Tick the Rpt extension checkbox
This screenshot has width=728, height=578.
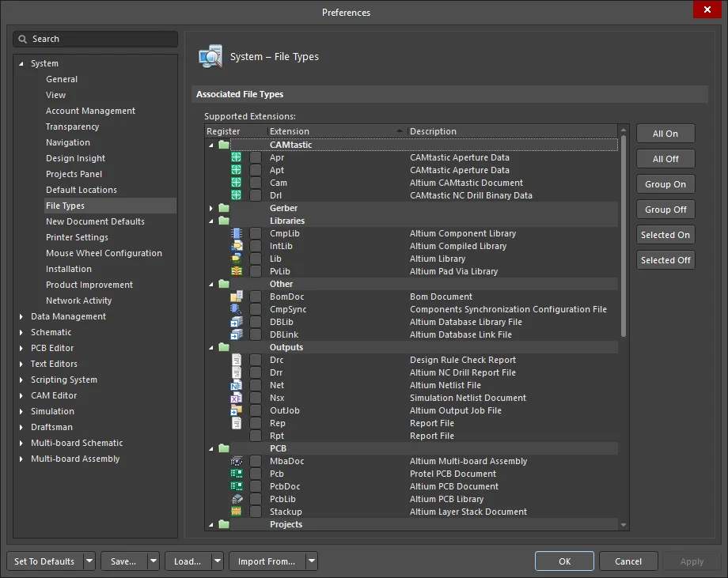[x=256, y=436]
